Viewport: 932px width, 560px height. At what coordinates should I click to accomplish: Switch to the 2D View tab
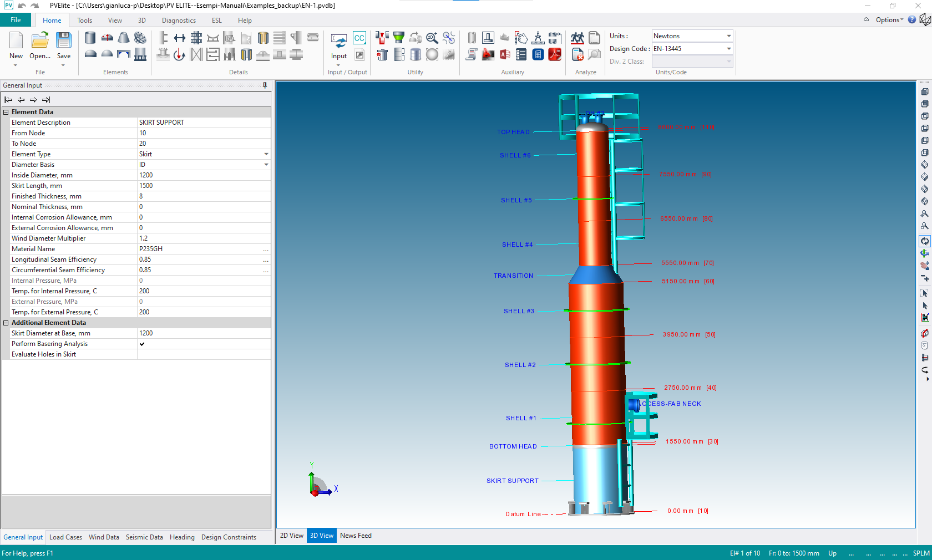tap(291, 536)
